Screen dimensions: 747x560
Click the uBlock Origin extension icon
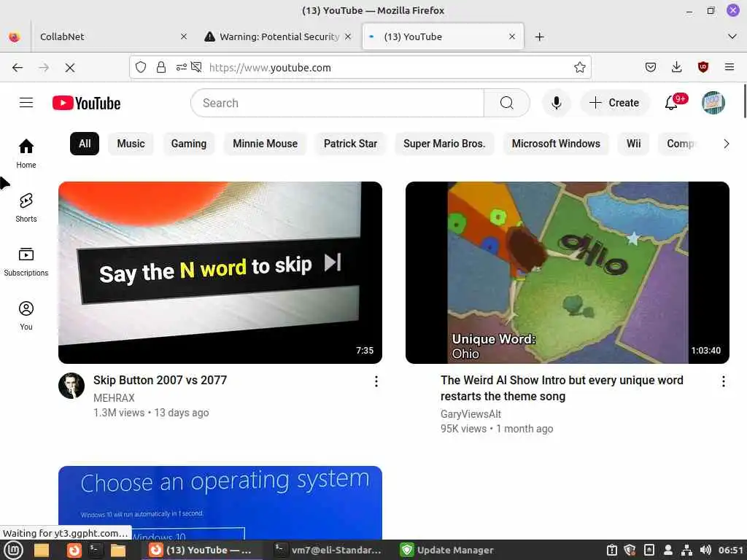(x=703, y=68)
